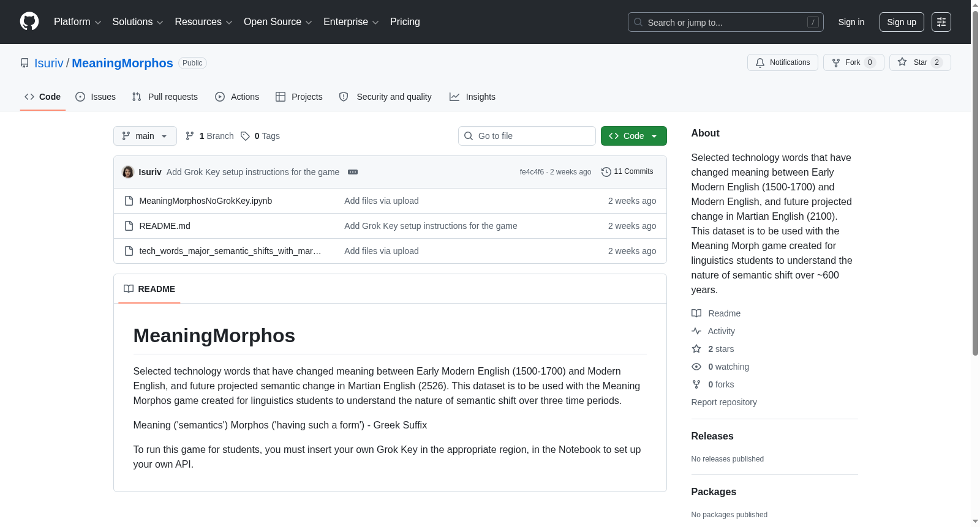Click the Sign up button

pos(902,22)
